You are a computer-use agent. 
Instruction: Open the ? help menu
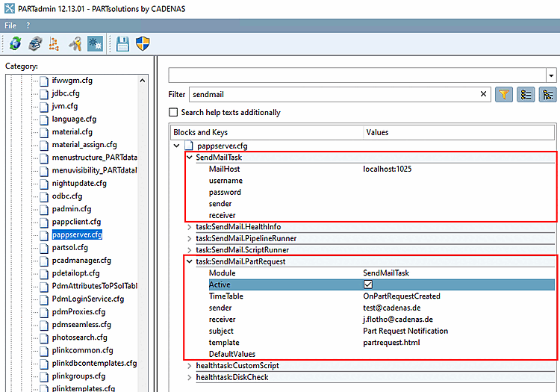[28, 25]
